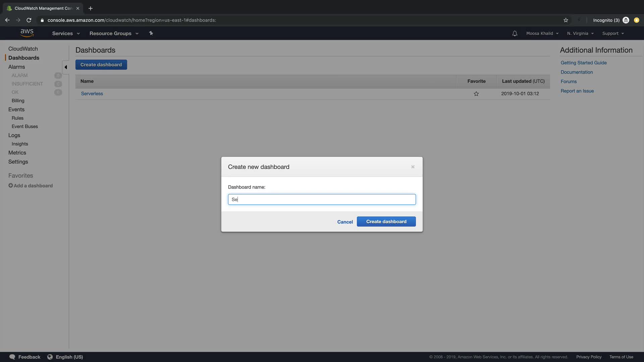This screenshot has width=644, height=362.
Task: Click the plus icon beside Add a dashboard
Action: point(11,186)
